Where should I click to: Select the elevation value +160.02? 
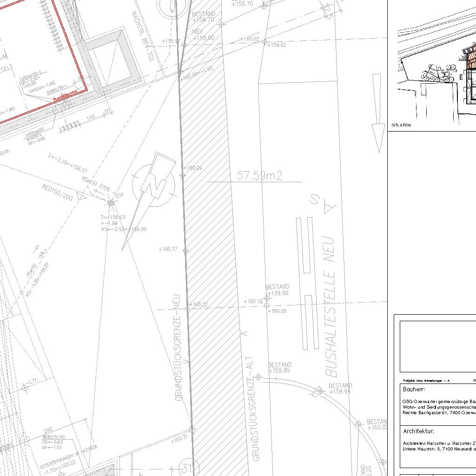(250, 39)
